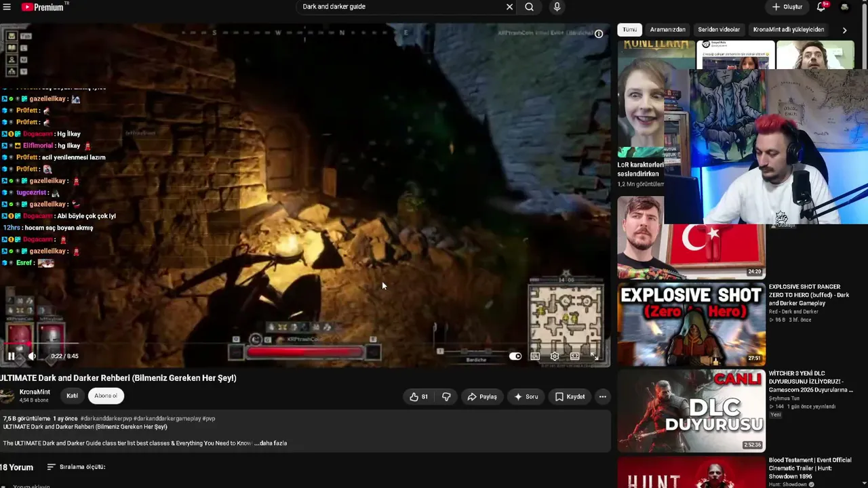Screen dimensions: 868x488
Task: Open the 'Red - Dark and Darker' channel
Action: tap(793, 312)
